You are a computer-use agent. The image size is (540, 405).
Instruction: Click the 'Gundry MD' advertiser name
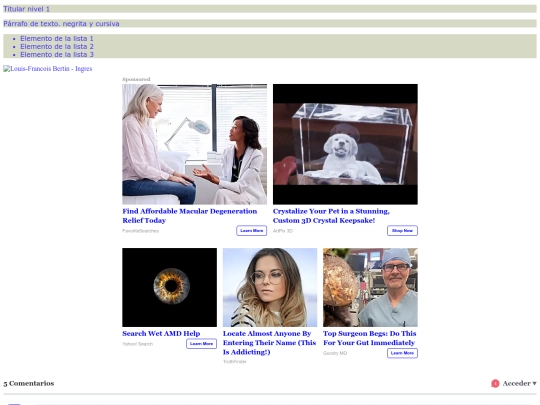[335, 353]
